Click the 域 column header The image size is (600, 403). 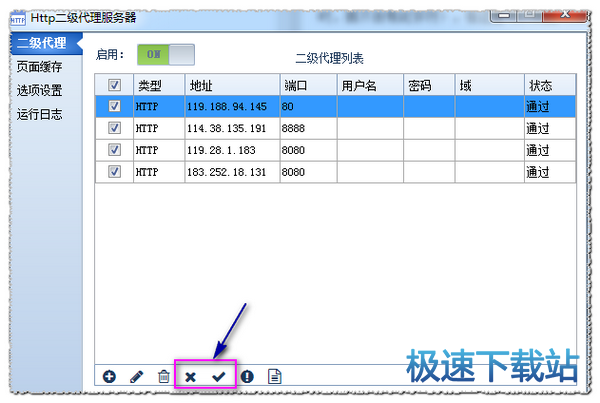(x=489, y=85)
